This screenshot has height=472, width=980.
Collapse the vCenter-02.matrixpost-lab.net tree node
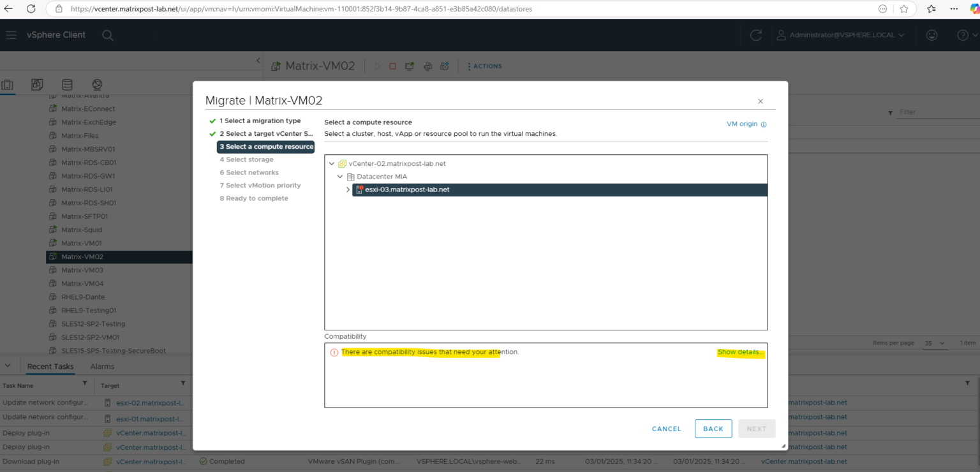click(331, 163)
